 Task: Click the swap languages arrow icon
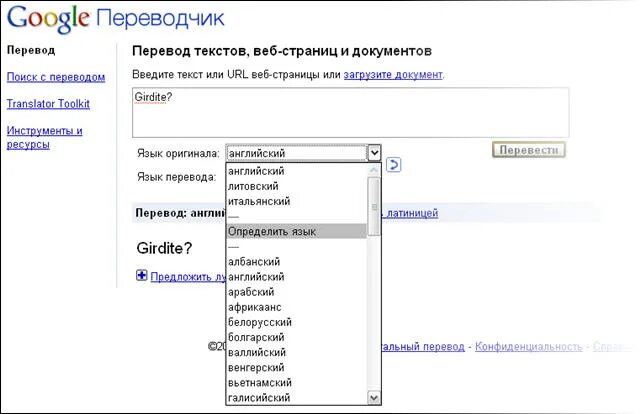[393, 165]
